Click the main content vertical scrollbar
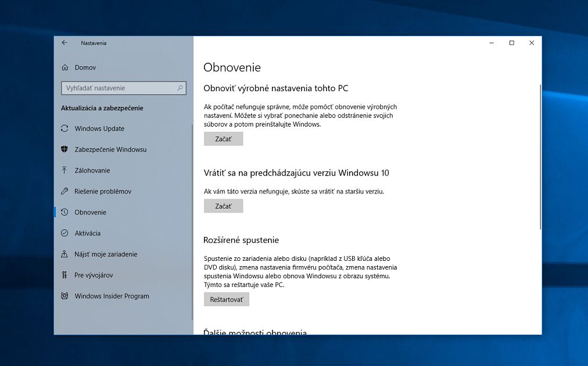588x366 pixels. tap(540, 157)
